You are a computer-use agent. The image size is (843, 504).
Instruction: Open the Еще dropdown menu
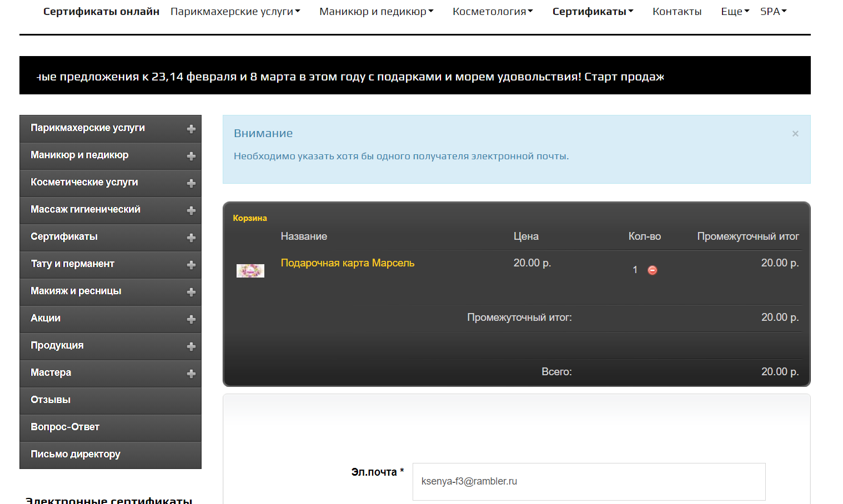pyautogui.click(x=735, y=12)
